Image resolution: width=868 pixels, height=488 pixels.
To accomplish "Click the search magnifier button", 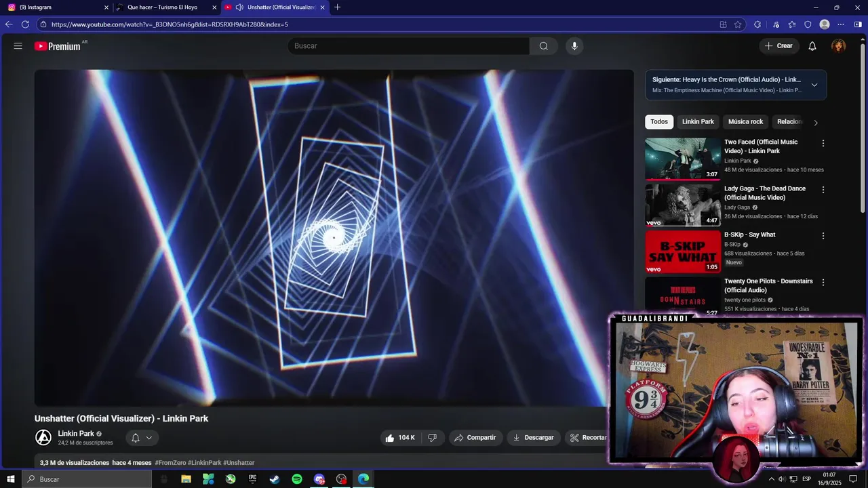I will (544, 46).
